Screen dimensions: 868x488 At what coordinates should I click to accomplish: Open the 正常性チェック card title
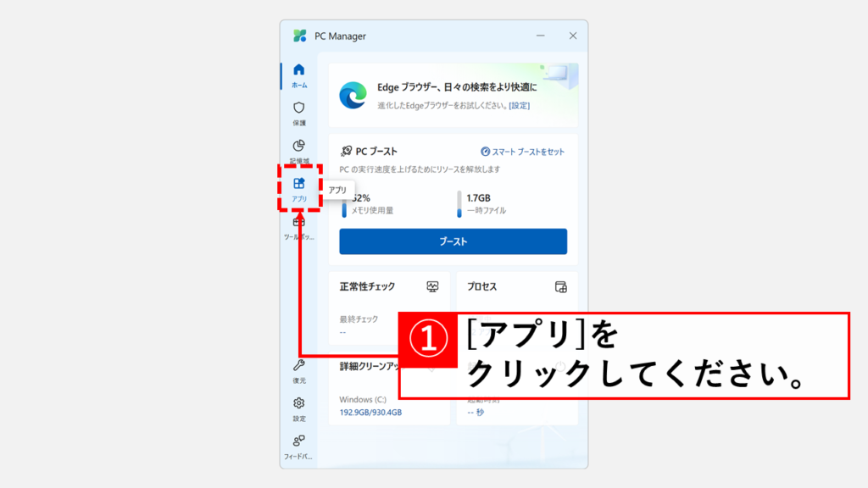tap(367, 286)
